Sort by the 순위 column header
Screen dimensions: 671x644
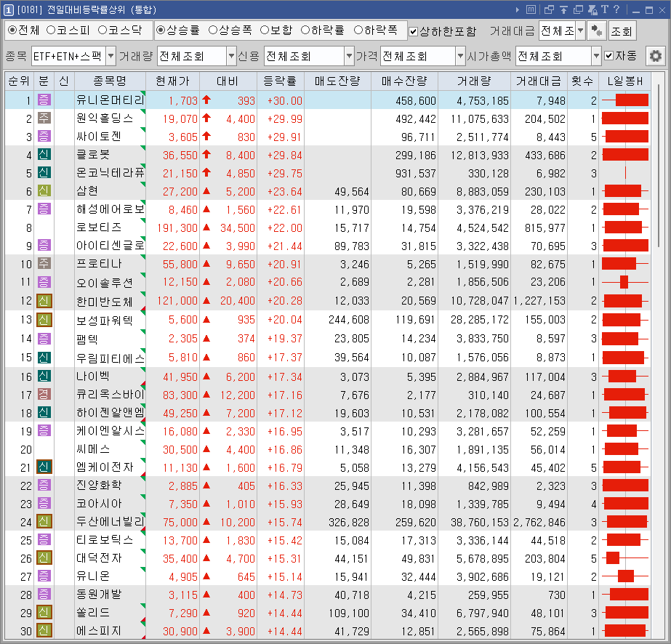click(19, 81)
